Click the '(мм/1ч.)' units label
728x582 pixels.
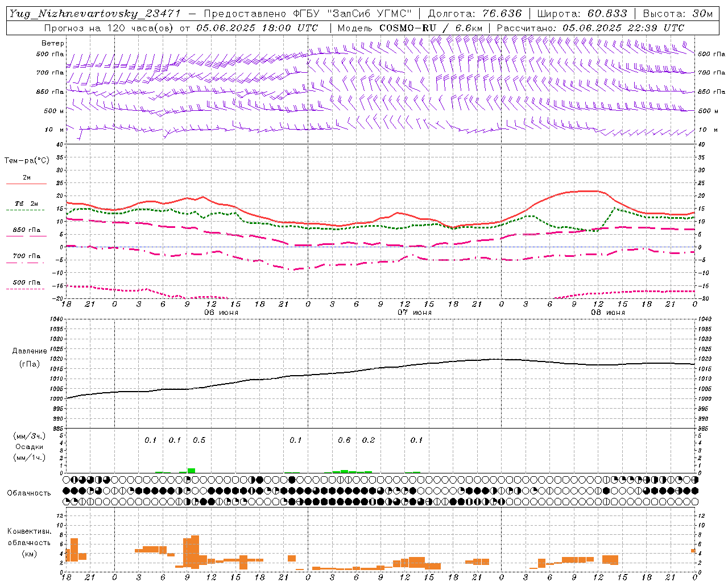pos(30,458)
